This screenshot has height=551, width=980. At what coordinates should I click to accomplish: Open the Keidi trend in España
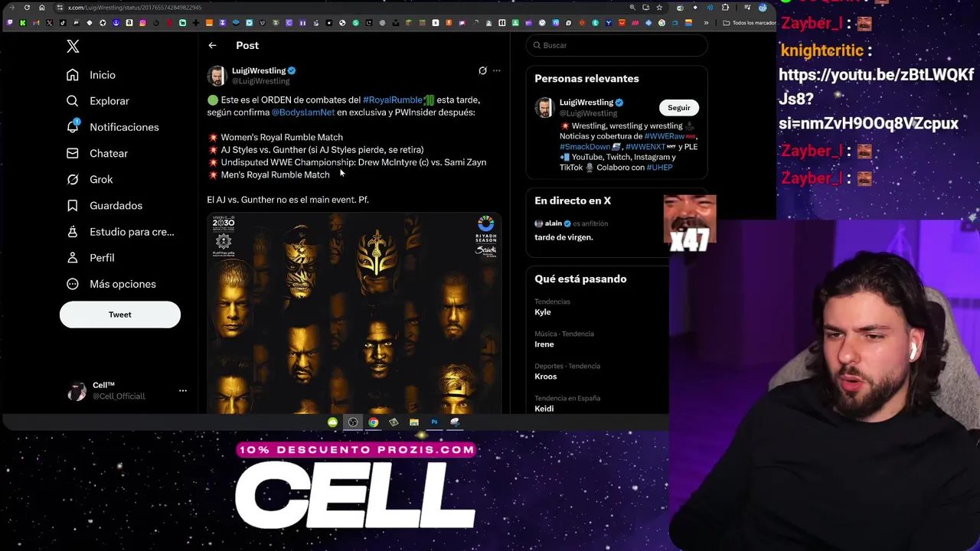click(x=544, y=409)
